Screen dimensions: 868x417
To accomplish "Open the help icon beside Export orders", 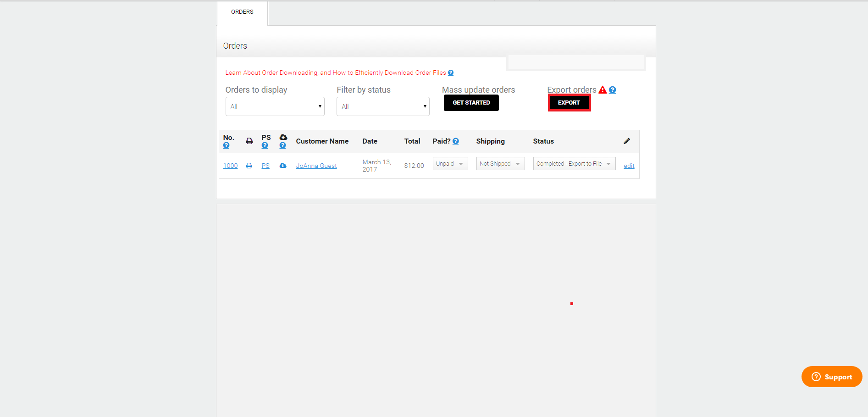I will point(613,90).
